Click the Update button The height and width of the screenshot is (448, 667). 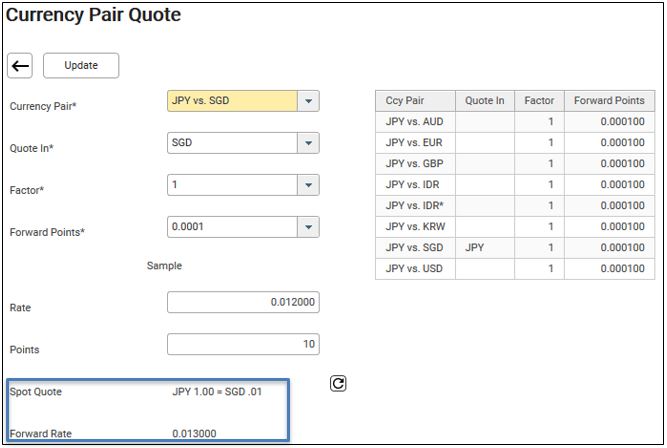pyautogui.click(x=81, y=66)
